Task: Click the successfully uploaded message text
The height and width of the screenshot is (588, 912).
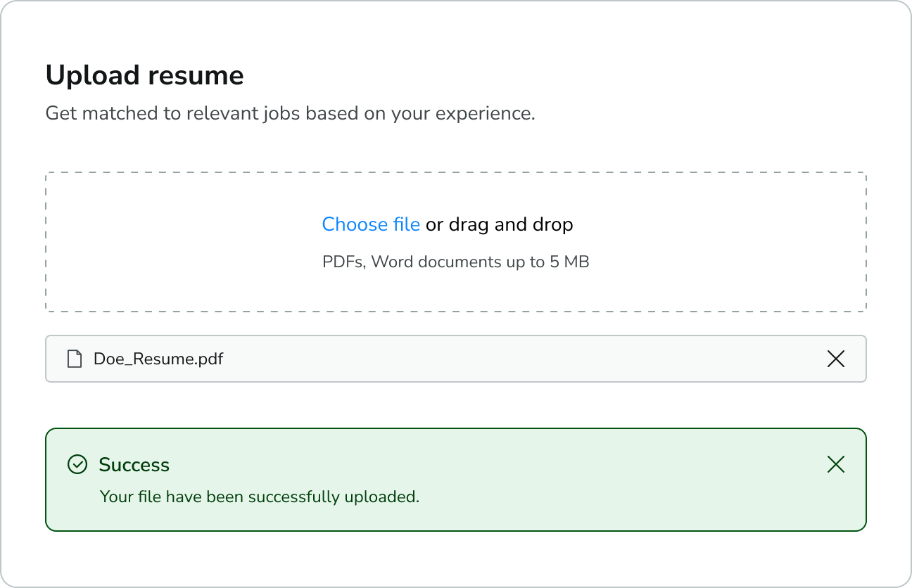Action: (x=260, y=497)
